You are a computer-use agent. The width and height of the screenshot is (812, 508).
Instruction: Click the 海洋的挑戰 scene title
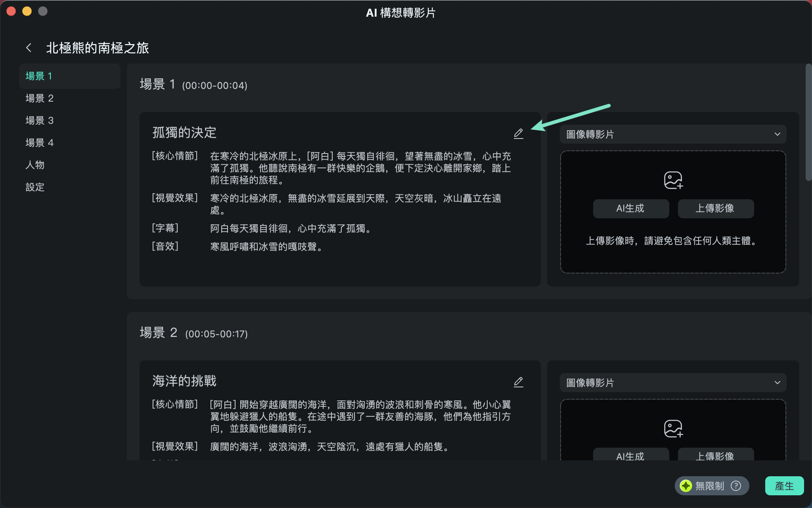pos(184,381)
